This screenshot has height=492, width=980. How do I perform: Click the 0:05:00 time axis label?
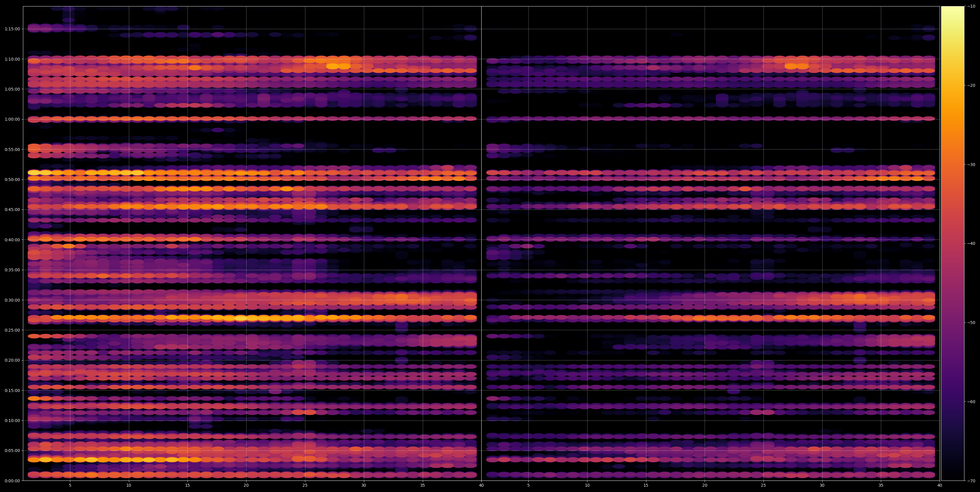pos(12,451)
